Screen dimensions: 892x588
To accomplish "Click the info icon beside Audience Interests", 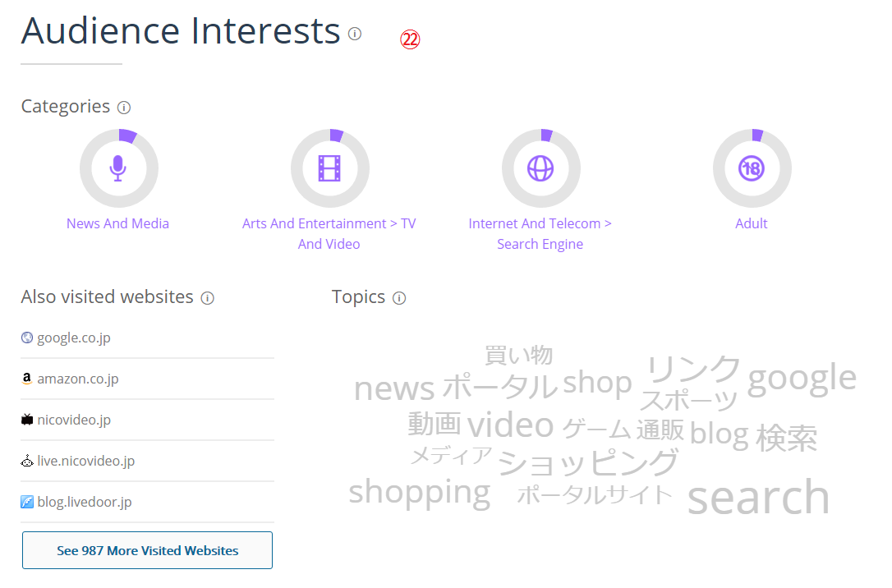I will click(354, 34).
